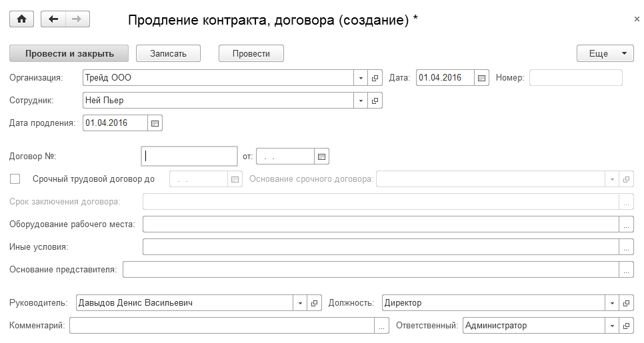644x343 pixels.
Task: Expand the Сотрудник dropdown list
Action: [x=361, y=101]
